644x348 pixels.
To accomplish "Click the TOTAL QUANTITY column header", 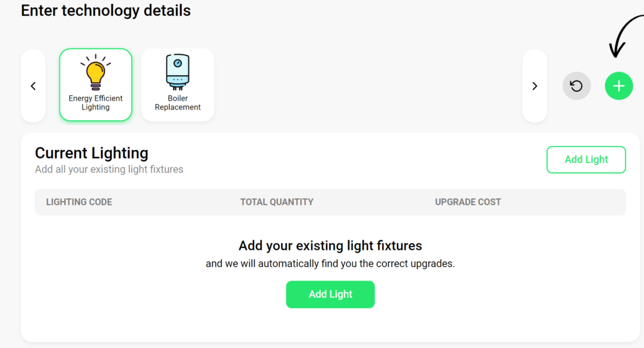I will tap(277, 202).
